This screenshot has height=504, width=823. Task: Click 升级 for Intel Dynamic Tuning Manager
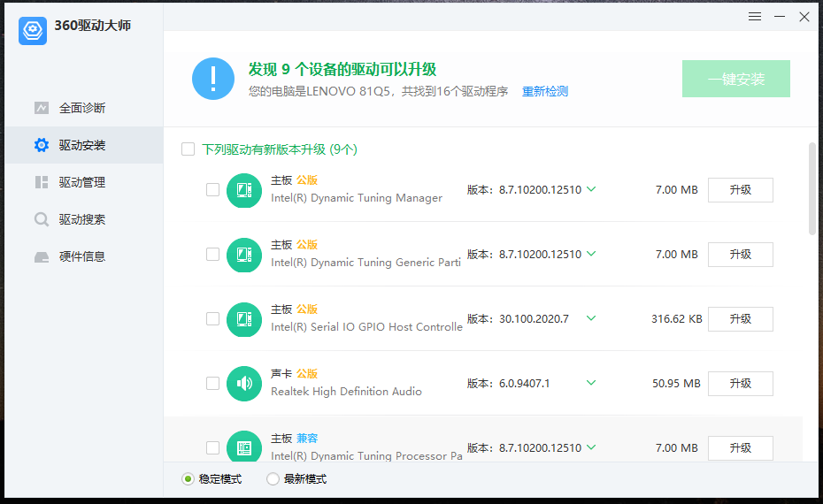pyautogui.click(x=740, y=190)
